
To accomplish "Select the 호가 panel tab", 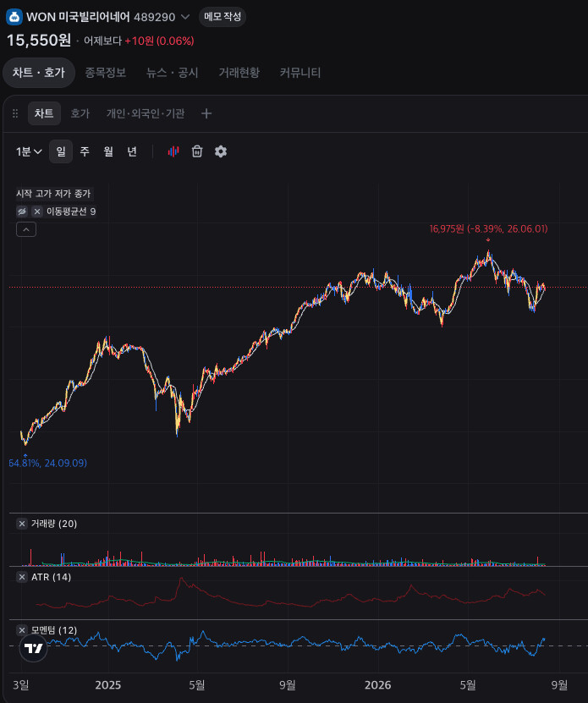I will [x=80, y=113].
